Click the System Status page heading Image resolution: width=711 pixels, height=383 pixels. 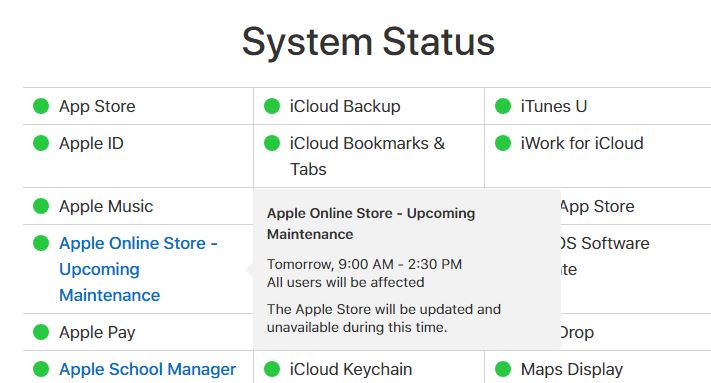[368, 42]
